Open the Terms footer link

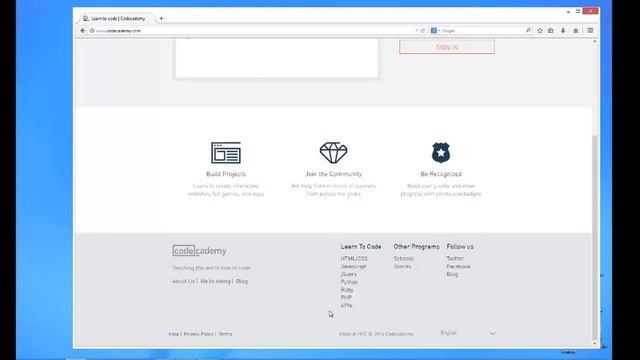tap(225, 334)
